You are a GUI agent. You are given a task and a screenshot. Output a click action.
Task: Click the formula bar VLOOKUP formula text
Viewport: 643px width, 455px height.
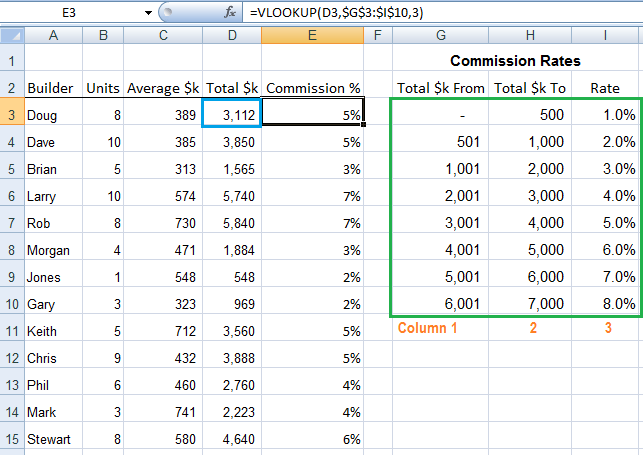336,13
